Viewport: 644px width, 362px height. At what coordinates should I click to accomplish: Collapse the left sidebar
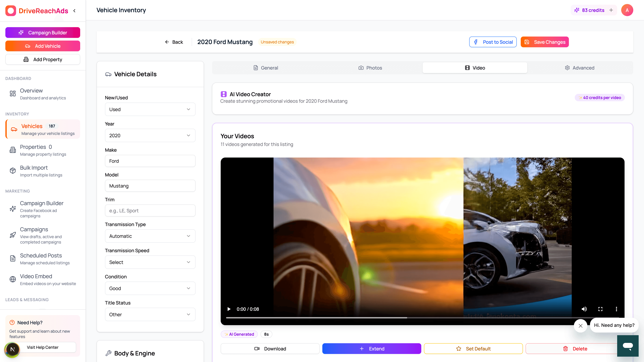[74, 11]
